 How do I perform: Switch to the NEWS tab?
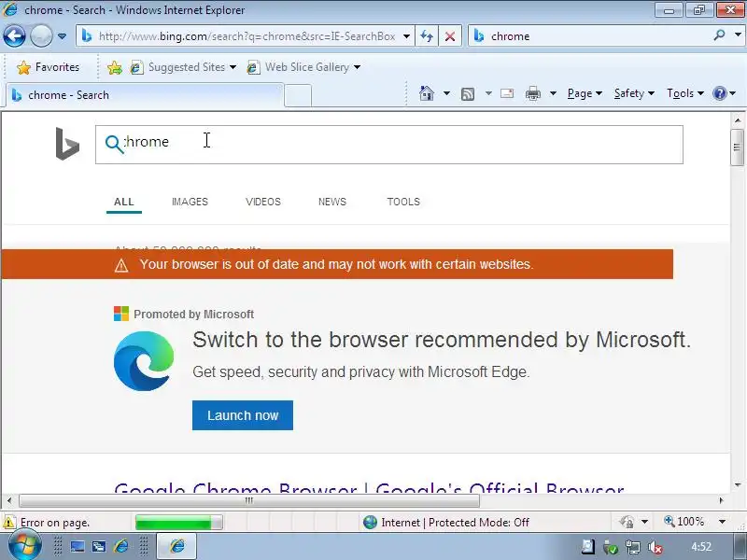tap(332, 202)
